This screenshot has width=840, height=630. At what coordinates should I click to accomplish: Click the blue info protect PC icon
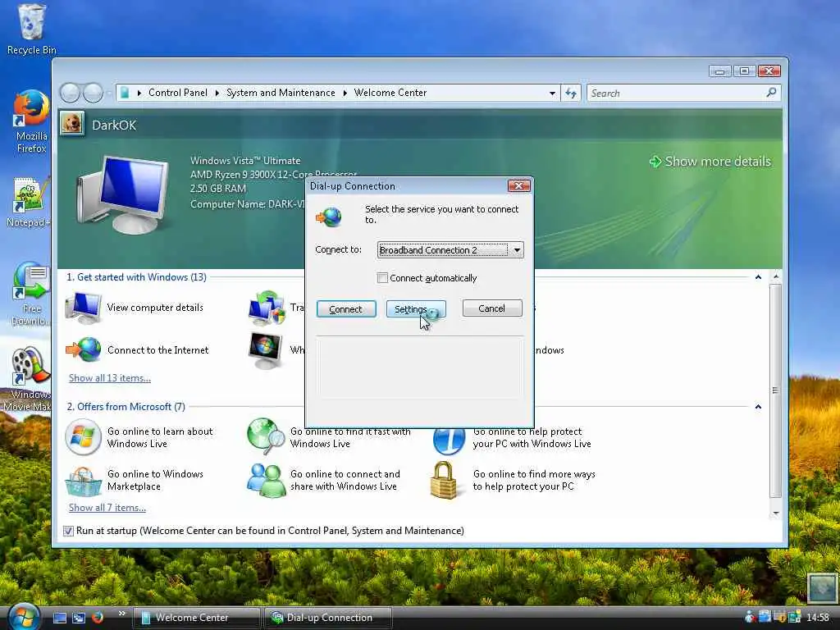pos(449,441)
